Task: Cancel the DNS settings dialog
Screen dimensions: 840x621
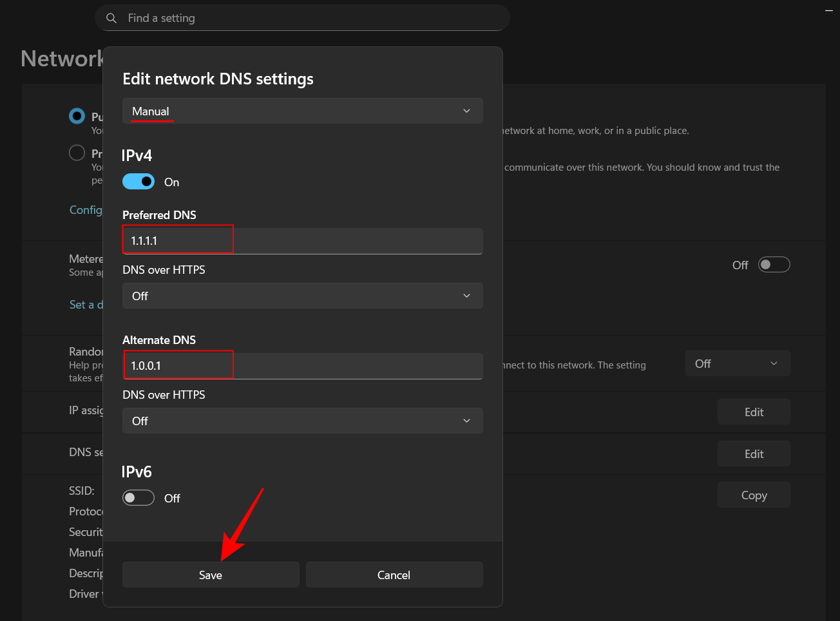Action: [x=394, y=575]
